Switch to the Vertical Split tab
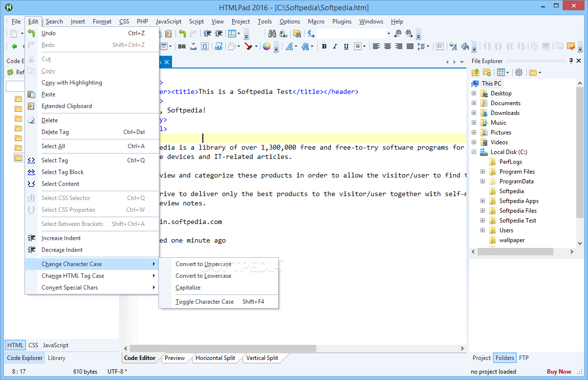 point(262,358)
